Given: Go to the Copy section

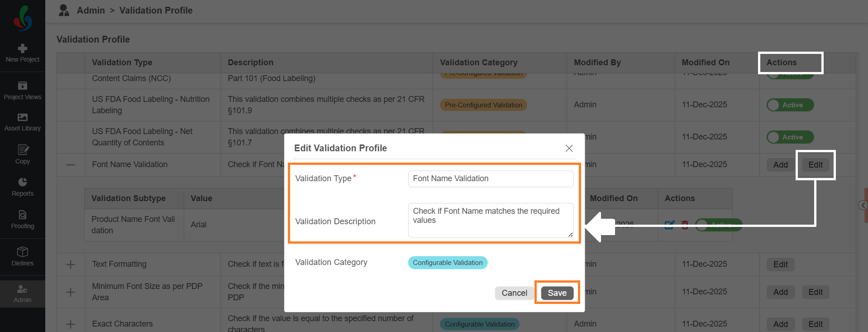Looking at the screenshot, I should [23, 155].
